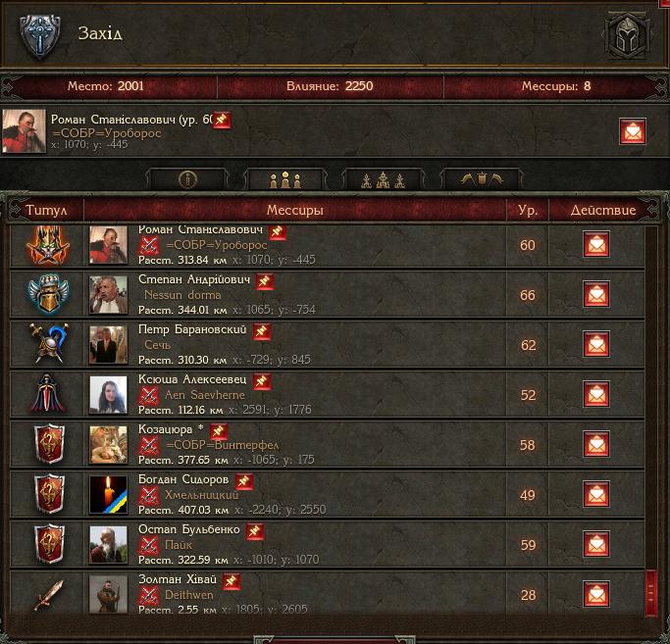Open Остап Бульбенко avatar thumbnail
670x644 pixels.
[108, 544]
